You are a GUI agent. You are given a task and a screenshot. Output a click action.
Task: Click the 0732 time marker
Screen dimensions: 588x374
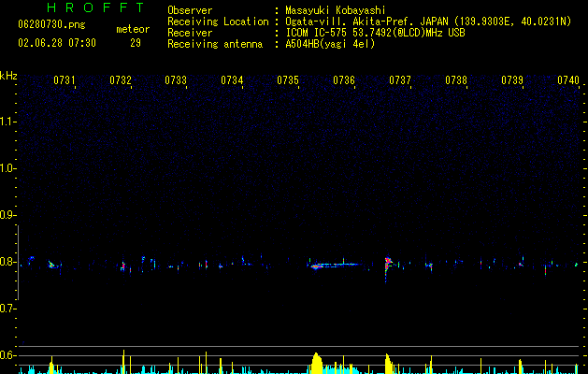(121, 80)
